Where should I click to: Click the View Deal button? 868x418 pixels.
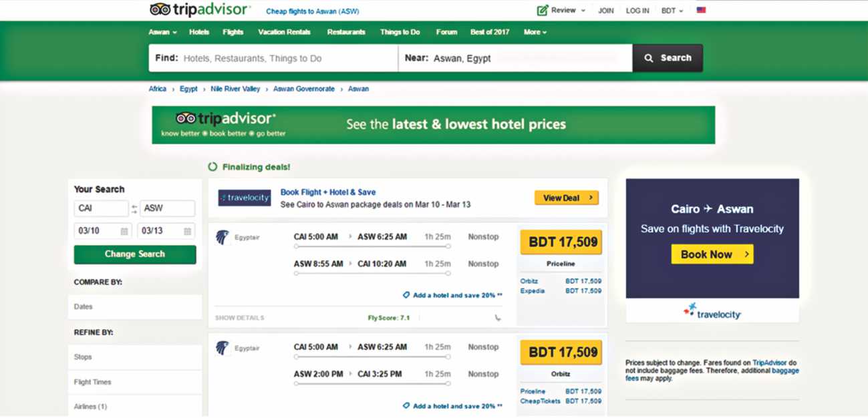pos(566,198)
